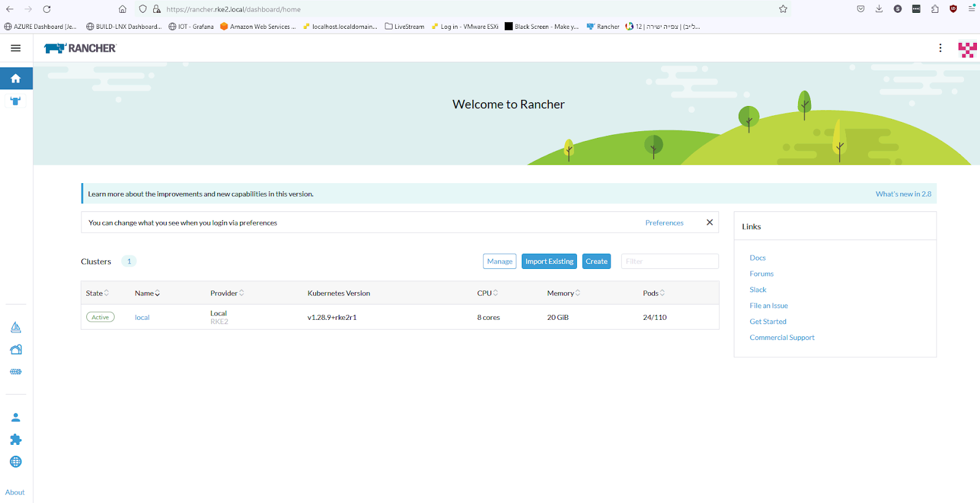Open the user avatar menu
The width and height of the screenshot is (980, 503).
click(x=967, y=49)
